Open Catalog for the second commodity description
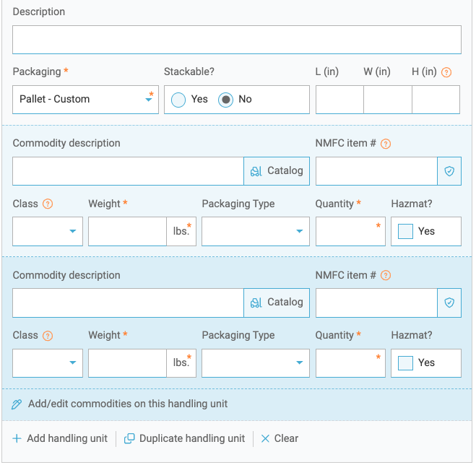 (x=277, y=303)
